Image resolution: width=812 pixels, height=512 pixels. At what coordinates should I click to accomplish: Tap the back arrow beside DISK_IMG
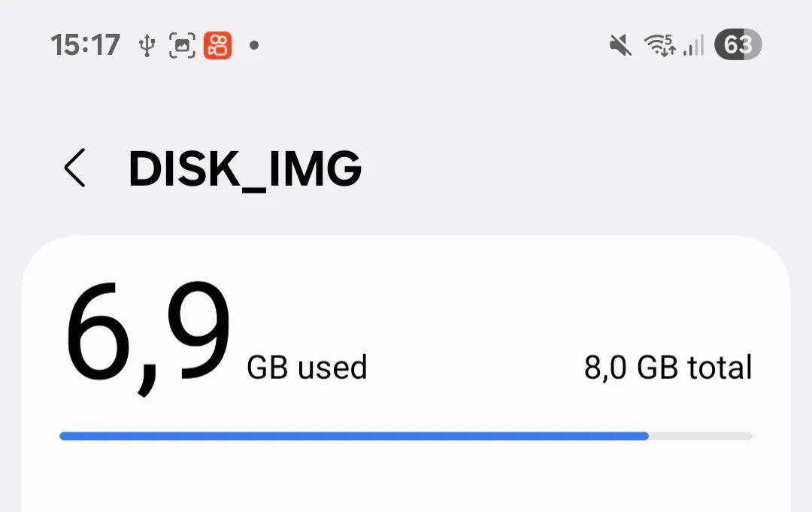(74, 167)
